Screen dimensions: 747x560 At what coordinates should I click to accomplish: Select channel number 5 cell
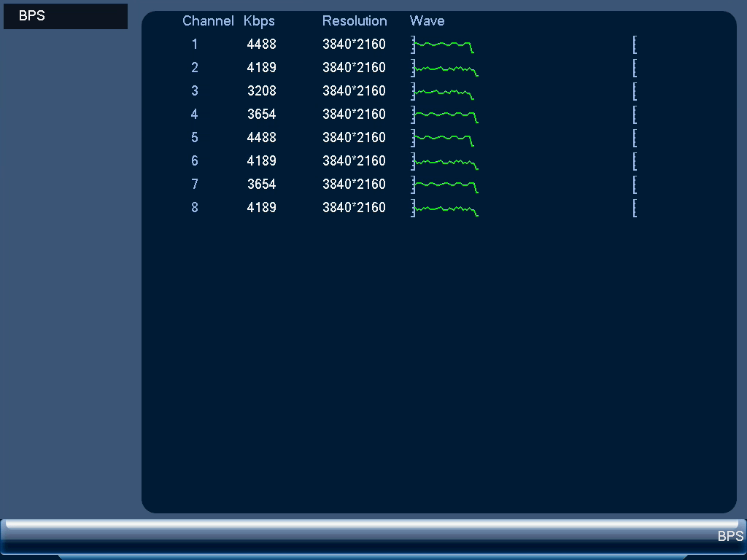coord(194,138)
